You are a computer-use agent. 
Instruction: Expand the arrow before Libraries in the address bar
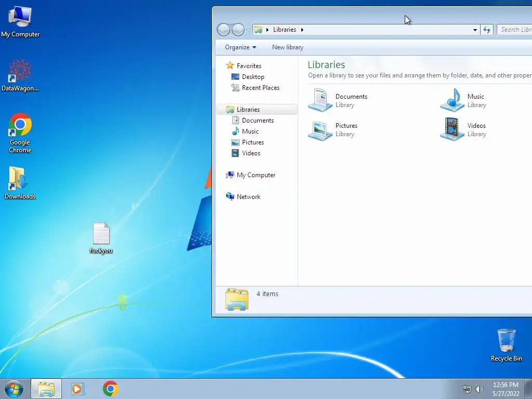tap(268, 30)
